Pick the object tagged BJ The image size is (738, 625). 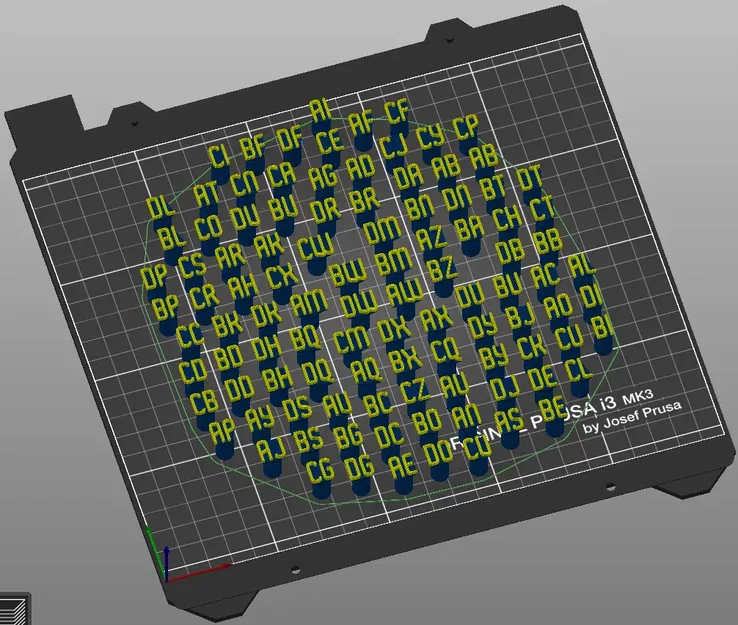(x=520, y=316)
